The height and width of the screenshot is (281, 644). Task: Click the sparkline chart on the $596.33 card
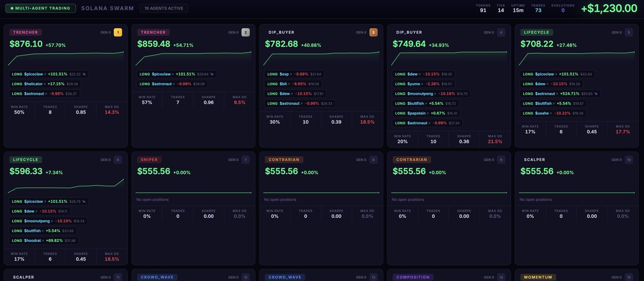click(x=67, y=187)
